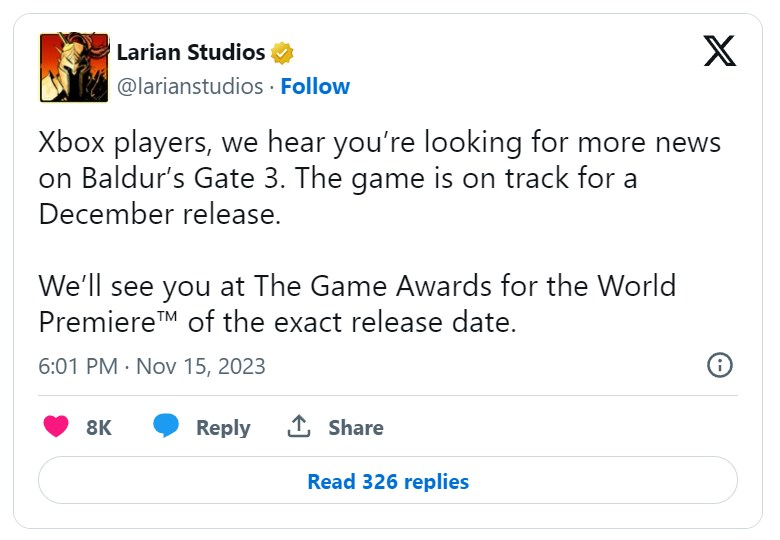
Task: Open the 6:01 PM Nov 15, 2023 timestamp
Action: click(x=152, y=366)
